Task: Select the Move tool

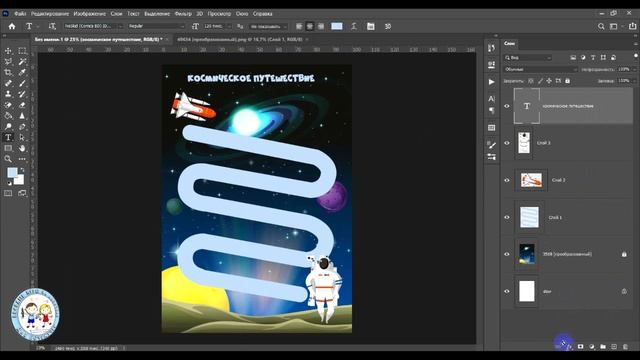Action: coord(8,51)
